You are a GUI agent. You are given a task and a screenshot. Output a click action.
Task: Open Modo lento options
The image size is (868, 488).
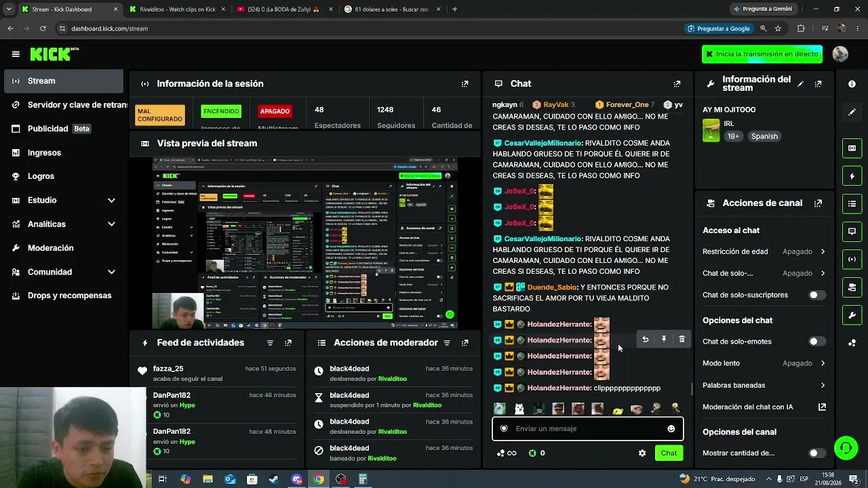[x=764, y=363]
